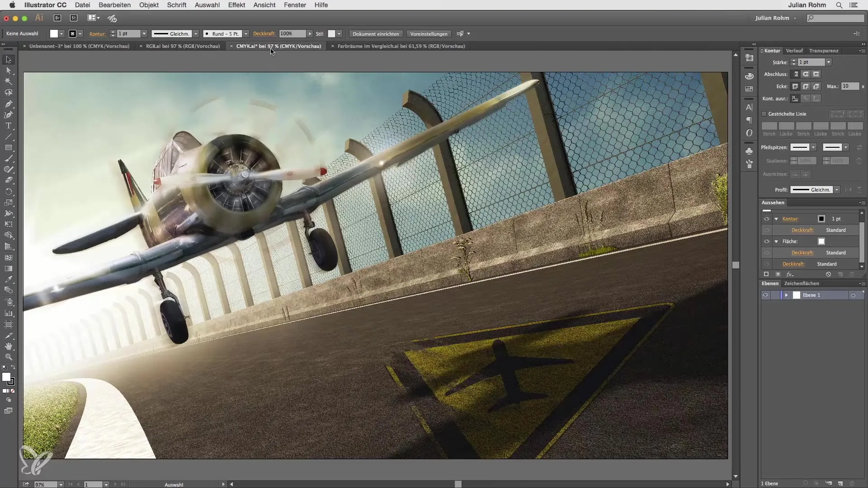
Task: Toggle visibility of Ebene 1 layer
Action: coord(765,295)
